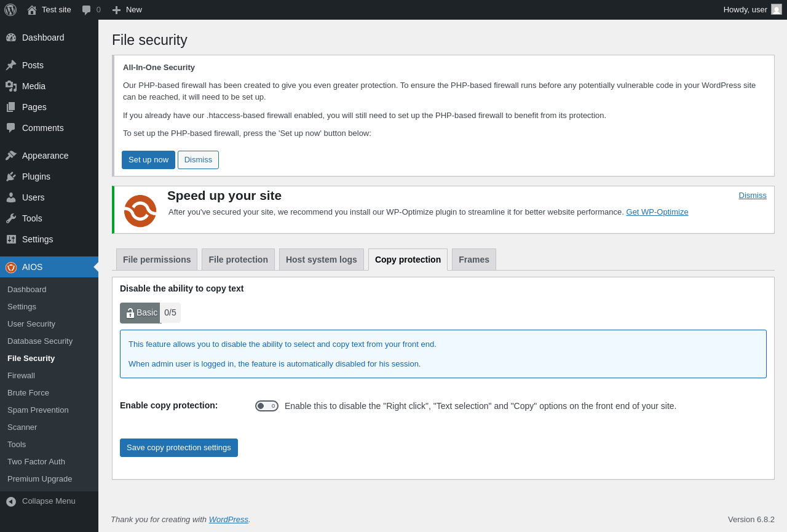Open Two Factor Auth submenu item

pyautogui.click(x=49, y=461)
